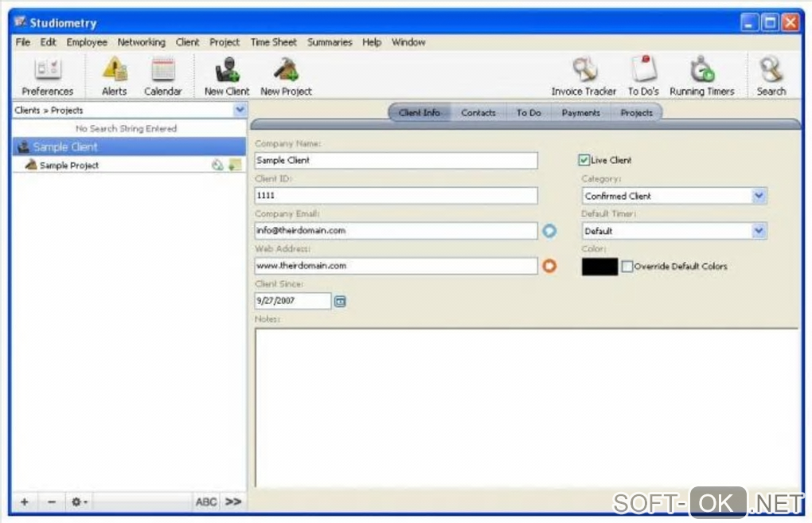Open the To Do's toolbar icon
The image size is (812, 523).
click(x=643, y=76)
